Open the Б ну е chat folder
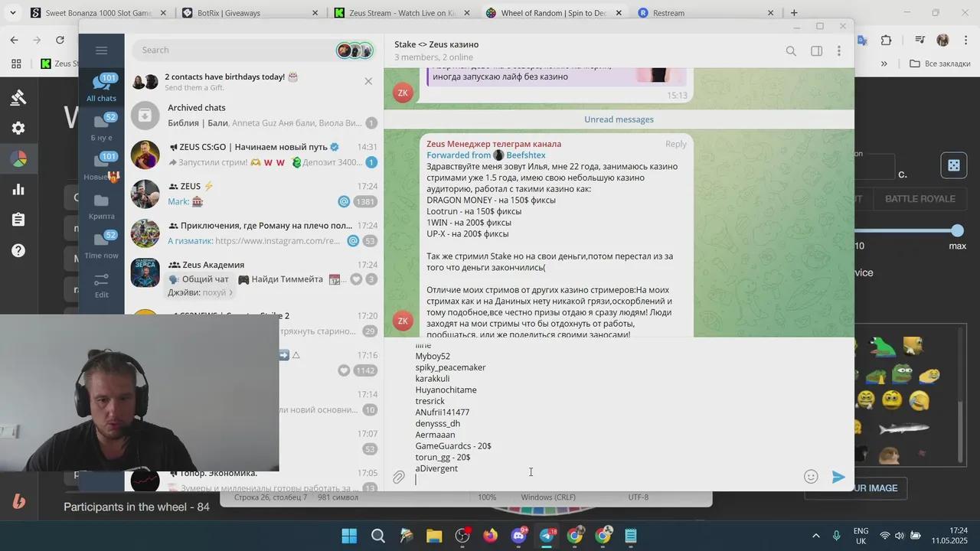The height and width of the screenshot is (551, 980). (x=101, y=127)
